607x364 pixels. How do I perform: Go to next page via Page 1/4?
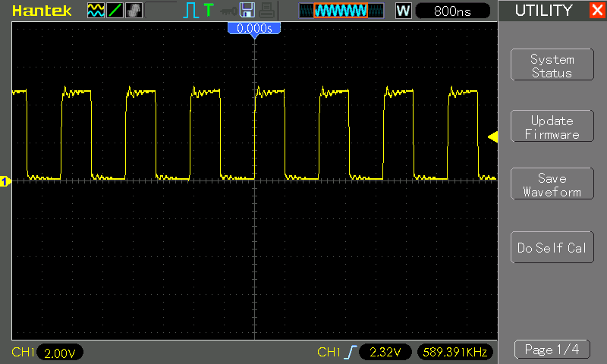pos(552,350)
